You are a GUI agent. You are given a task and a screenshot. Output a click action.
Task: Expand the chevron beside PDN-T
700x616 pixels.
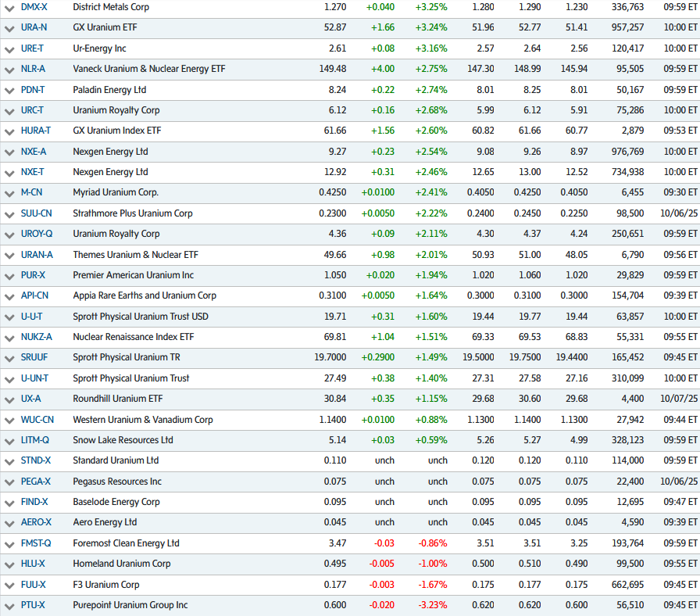click(x=9, y=90)
